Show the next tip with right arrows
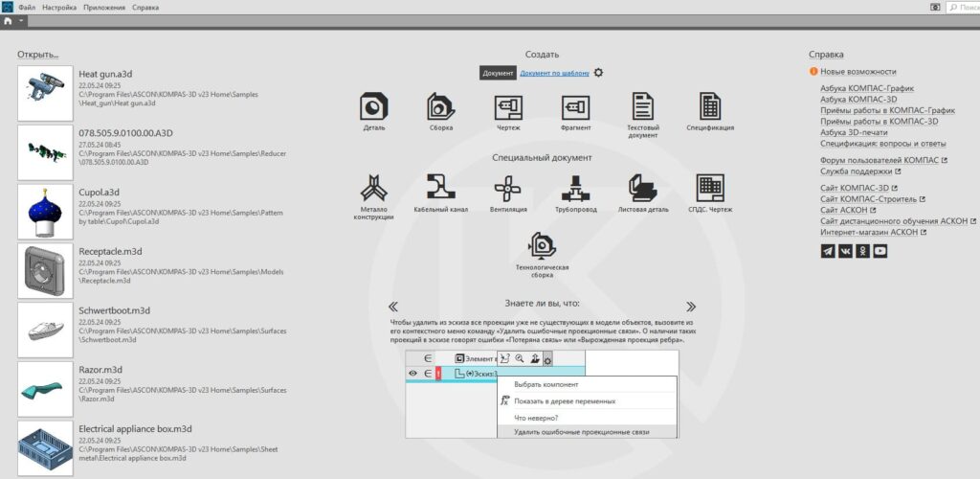 [x=691, y=307]
